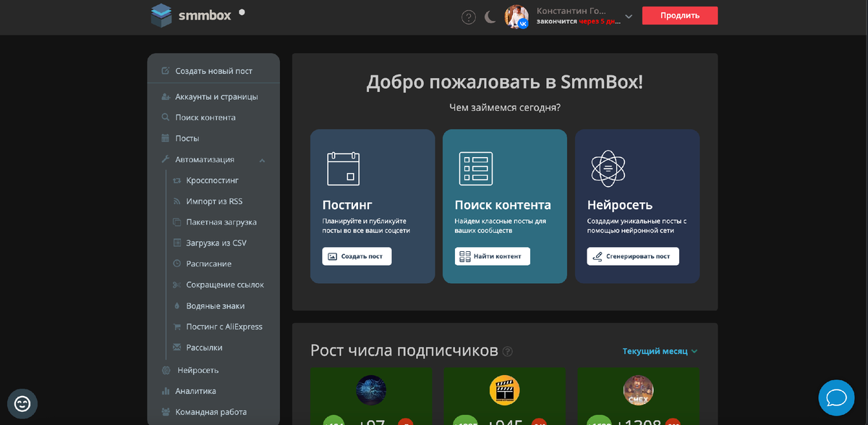Click the wrench icon beside Автоматизация
The height and width of the screenshot is (425, 868).
tap(166, 159)
